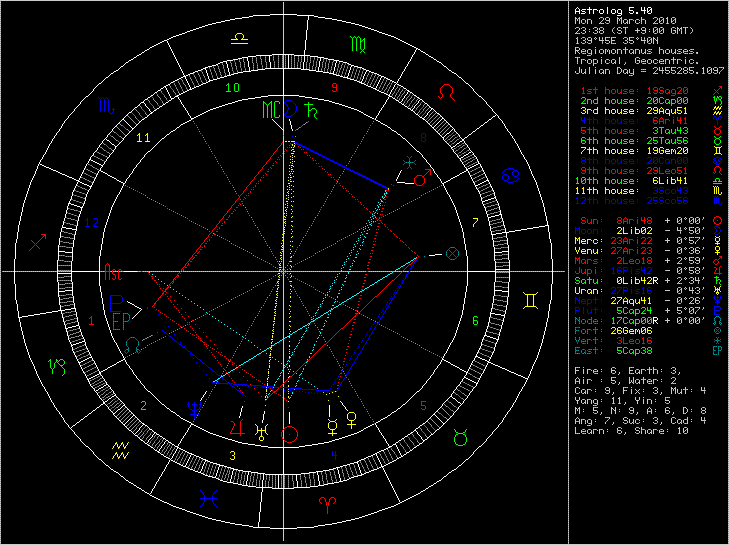
Task: Select the Venus symbol inside the chart
Action: click(x=352, y=420)
